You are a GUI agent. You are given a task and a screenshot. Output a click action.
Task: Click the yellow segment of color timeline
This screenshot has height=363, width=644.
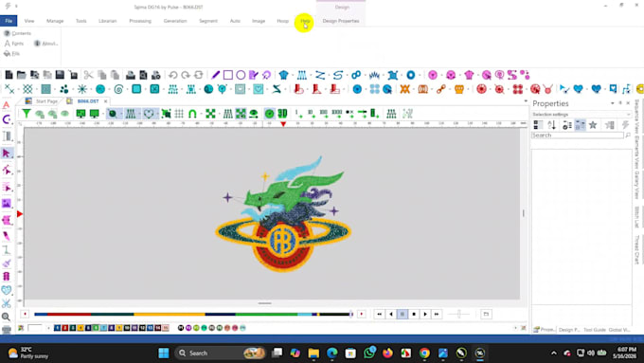click(170, 315)
